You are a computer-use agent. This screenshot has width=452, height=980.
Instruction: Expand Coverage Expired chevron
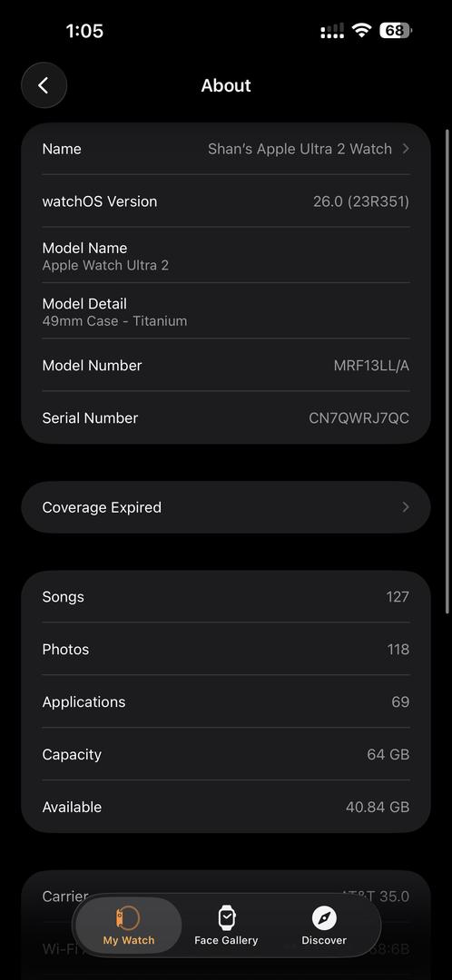click(406, 507)
